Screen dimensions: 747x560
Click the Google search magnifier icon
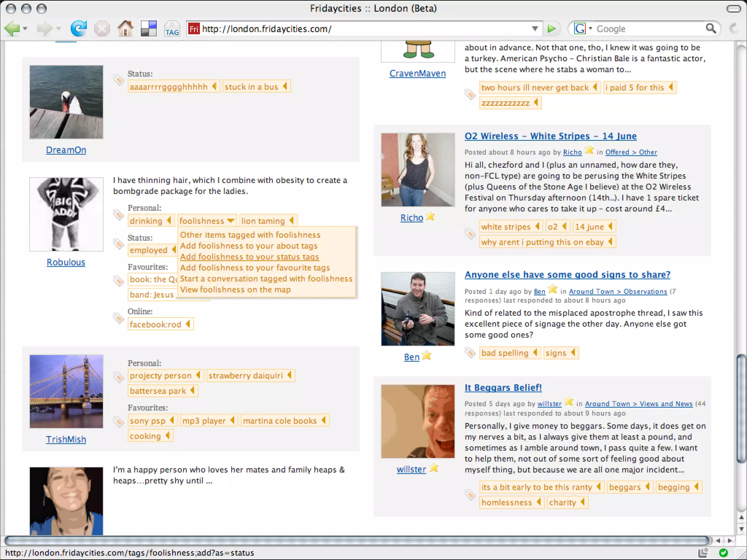711,28
